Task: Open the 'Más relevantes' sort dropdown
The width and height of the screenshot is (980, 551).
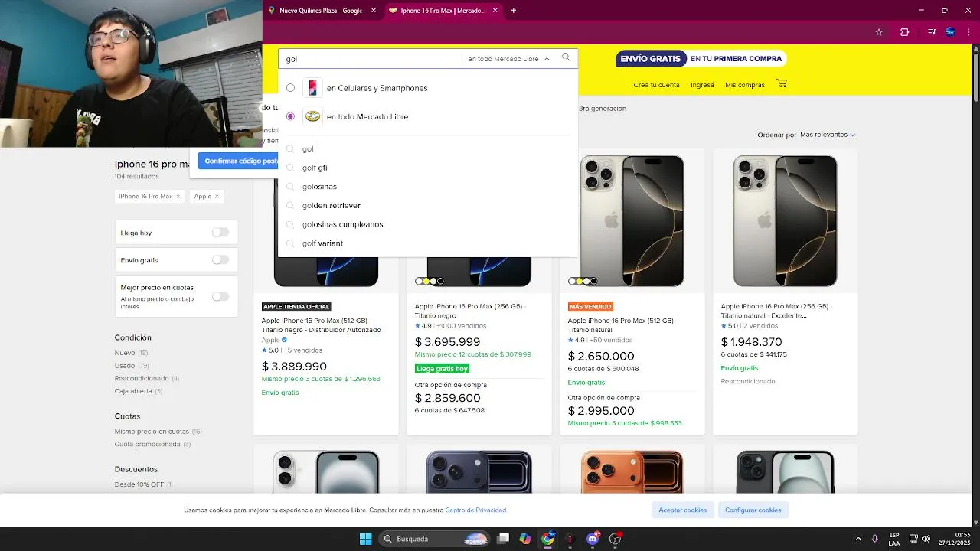Action: (828, 135)
